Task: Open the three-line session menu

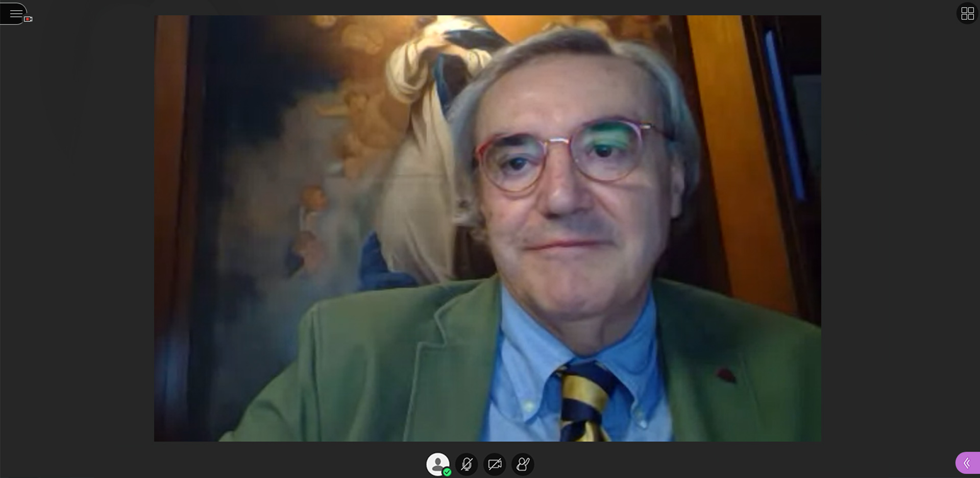Action: coord(15,13)
